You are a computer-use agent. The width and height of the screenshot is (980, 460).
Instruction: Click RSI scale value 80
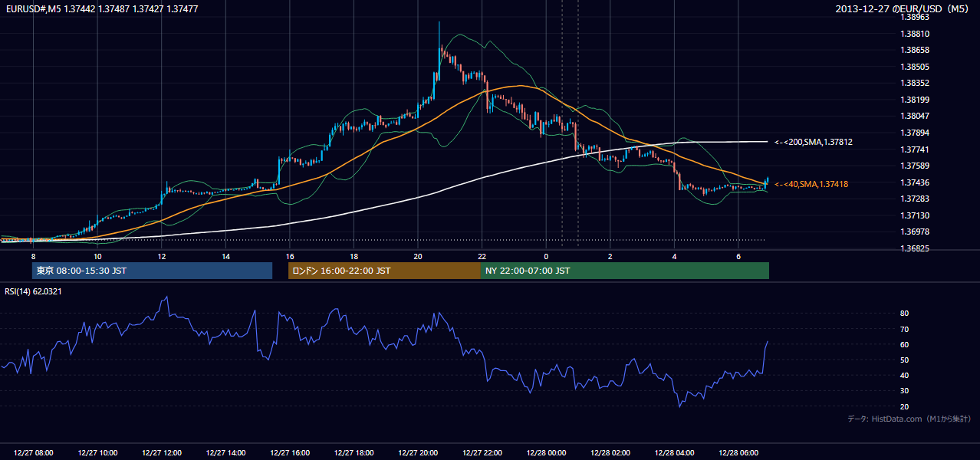click(904, 314)
